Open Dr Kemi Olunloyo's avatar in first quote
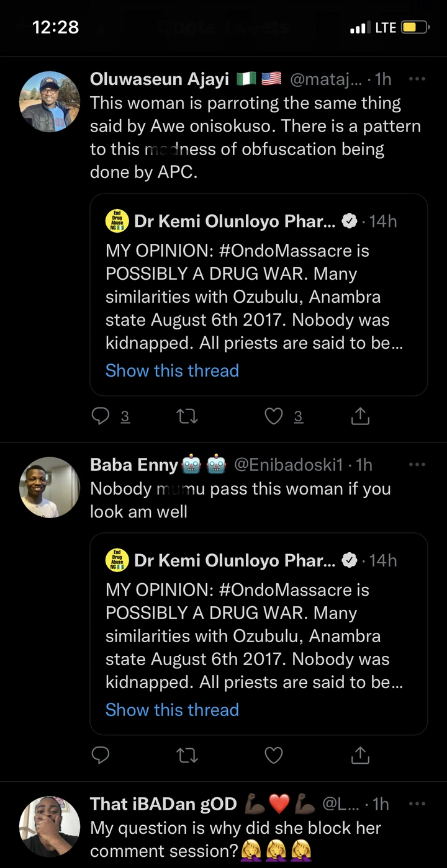The width and height of the screenshot is (447, 868). (117, 221)
